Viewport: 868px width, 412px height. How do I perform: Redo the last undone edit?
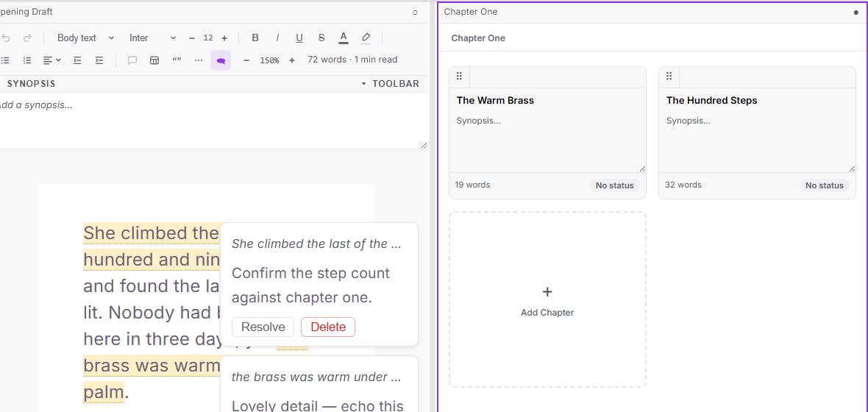[27, 38]
